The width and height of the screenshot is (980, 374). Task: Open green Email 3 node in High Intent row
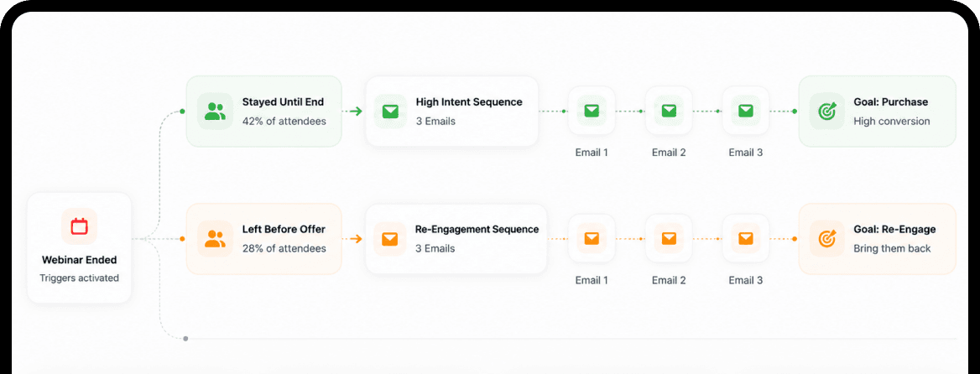[746, 111]
